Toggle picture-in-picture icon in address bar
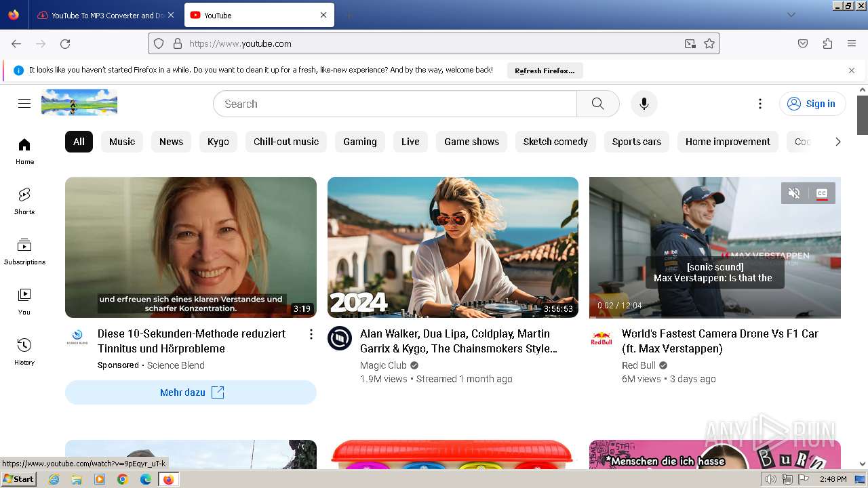This screenshot has height=488, width=868. coord(690,43)
